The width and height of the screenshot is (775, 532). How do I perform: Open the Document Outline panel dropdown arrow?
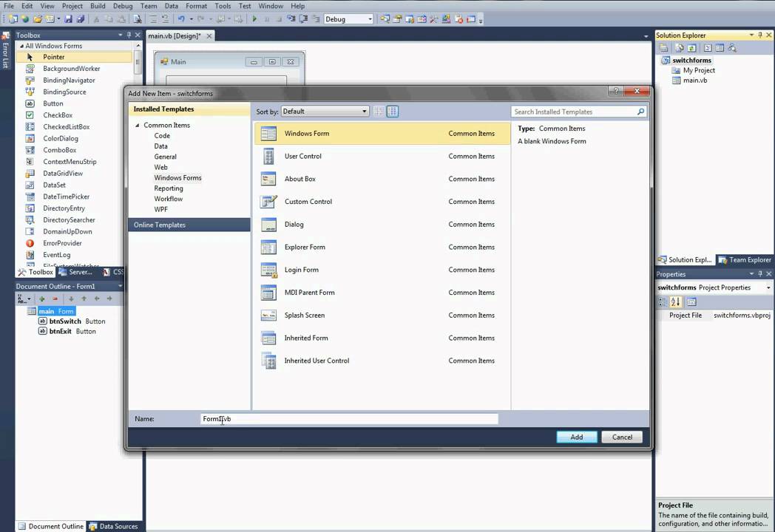[120, 286]
